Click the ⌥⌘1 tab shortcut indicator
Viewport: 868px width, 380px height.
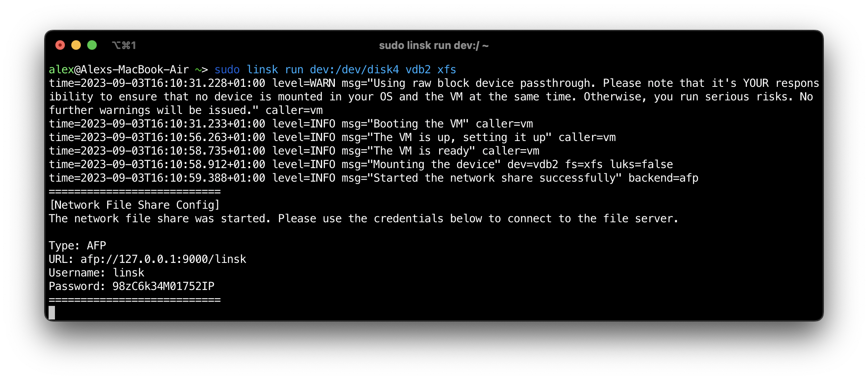(x=124, y=45)
